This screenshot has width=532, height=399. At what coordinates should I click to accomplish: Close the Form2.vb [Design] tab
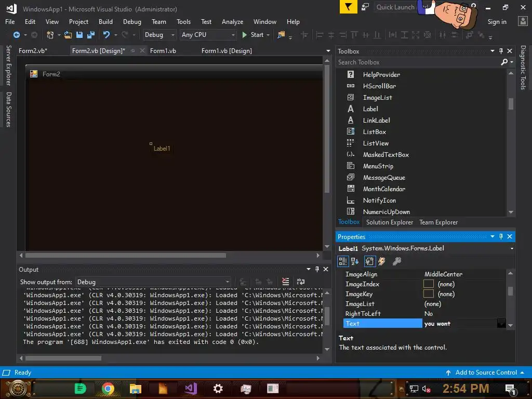click(142, 50)
